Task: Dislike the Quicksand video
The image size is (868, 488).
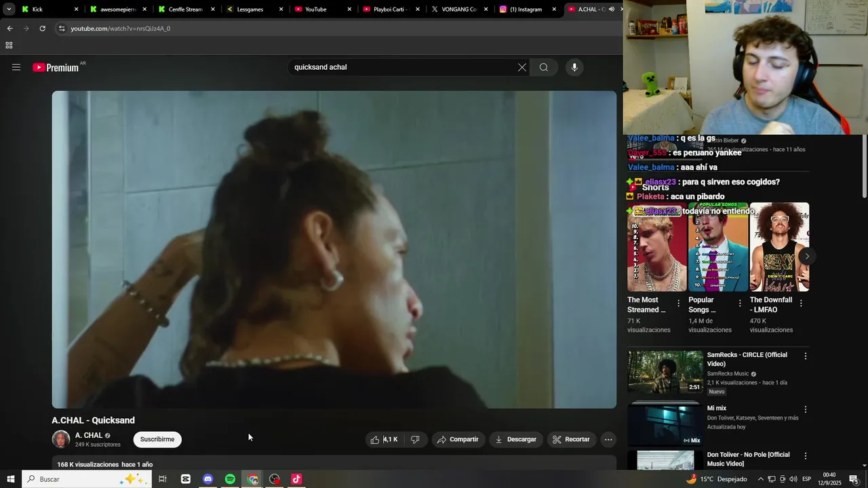Action: point(415,439)
